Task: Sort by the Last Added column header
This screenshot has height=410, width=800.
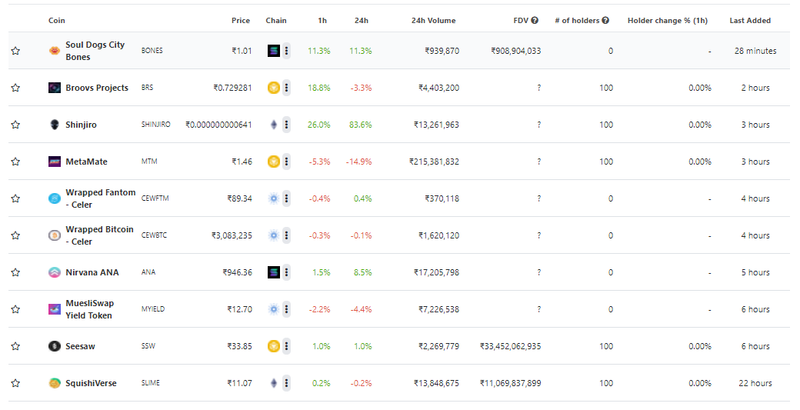Action: click(750, 20)
